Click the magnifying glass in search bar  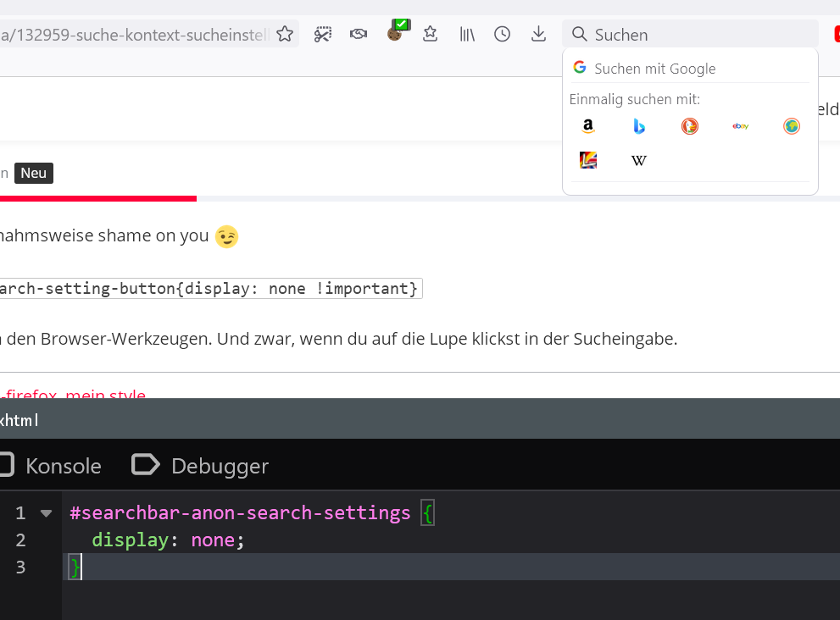point(580,34)
